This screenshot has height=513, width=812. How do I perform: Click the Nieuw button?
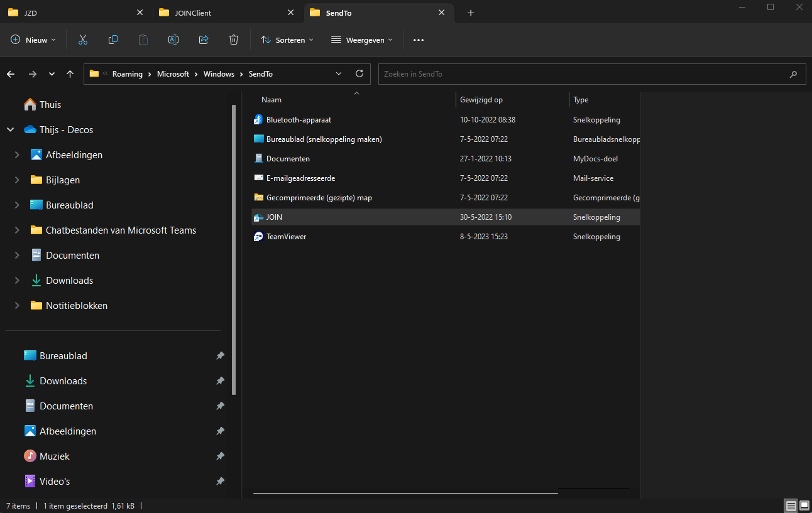click(34, 40)
